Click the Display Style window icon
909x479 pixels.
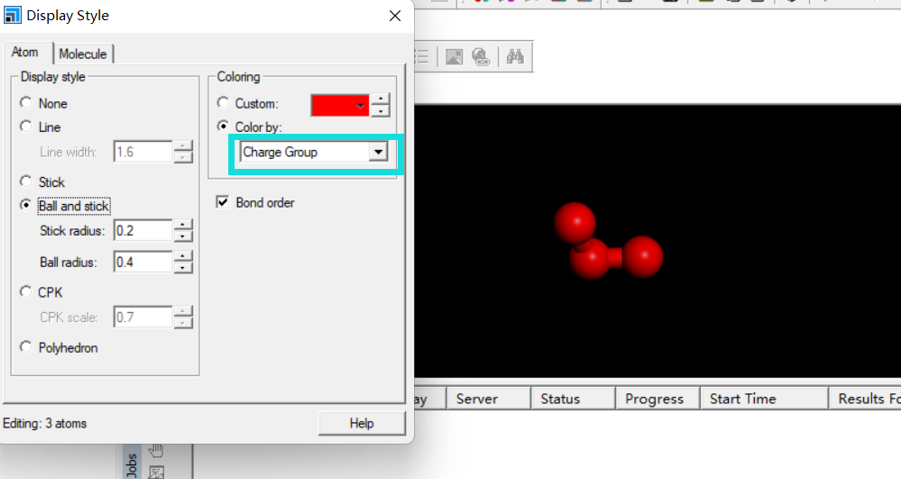point(12,15)
